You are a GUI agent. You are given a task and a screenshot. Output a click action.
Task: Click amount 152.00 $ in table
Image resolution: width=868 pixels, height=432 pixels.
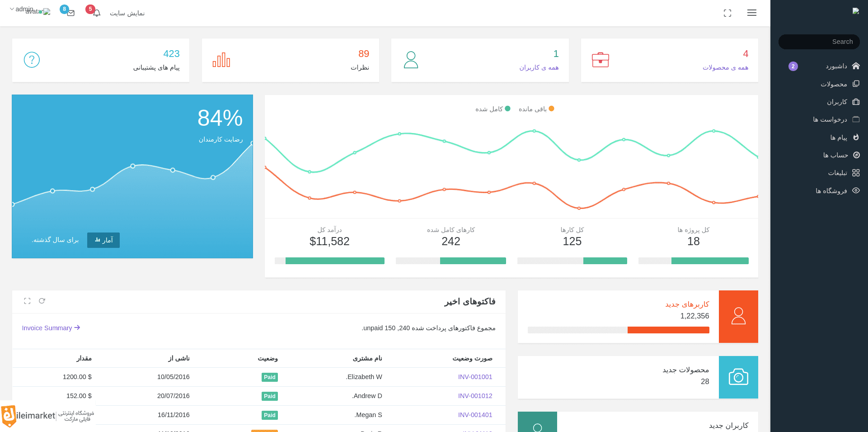tap(79, 396)
